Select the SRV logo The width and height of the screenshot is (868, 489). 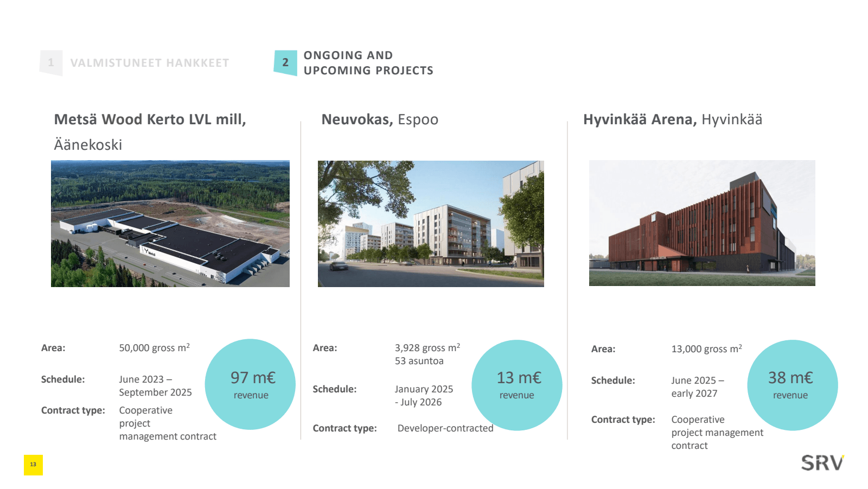pyautogui.click(x=823, y=463)
